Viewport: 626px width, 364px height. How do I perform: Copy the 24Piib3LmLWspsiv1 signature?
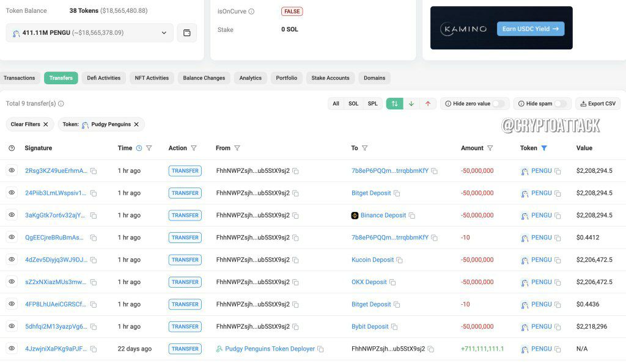94,194
